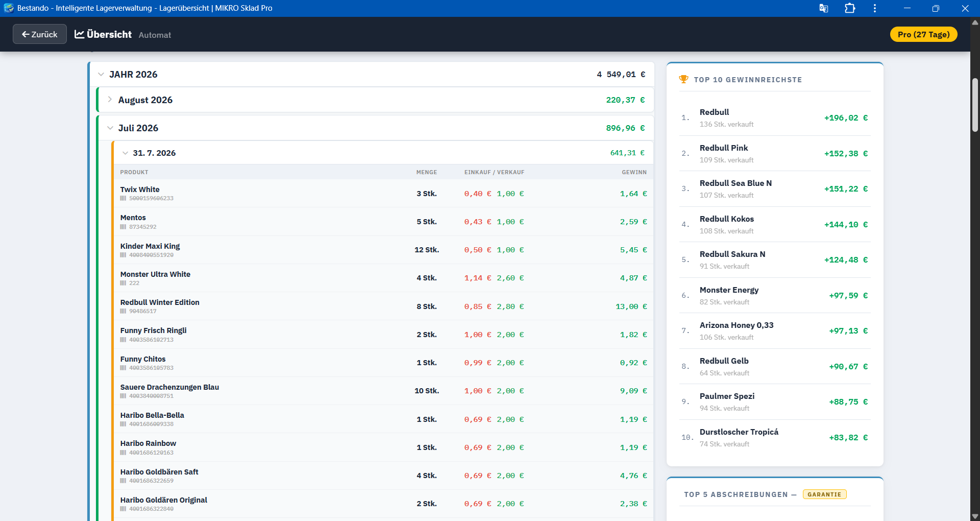Click the barcode icon under Redbull Winter Edition
The height and width of the screenshot is (521, 980).
[123, 311]
